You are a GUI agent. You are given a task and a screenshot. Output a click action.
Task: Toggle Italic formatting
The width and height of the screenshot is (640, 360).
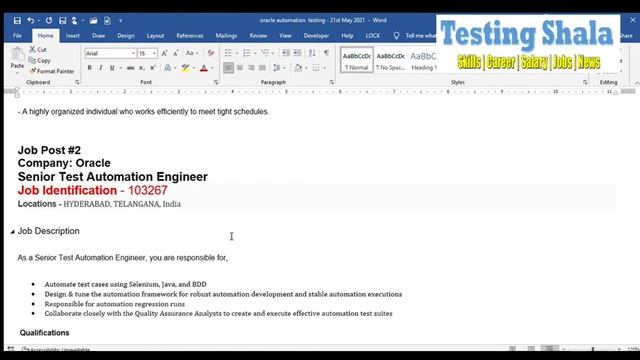[x=100, y=68]
